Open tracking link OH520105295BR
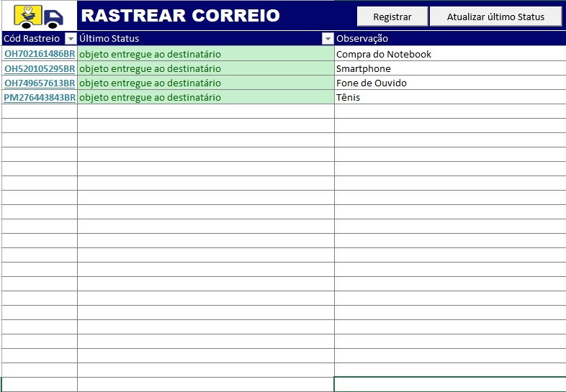566x392 pixels. click(x=40, y=68)
